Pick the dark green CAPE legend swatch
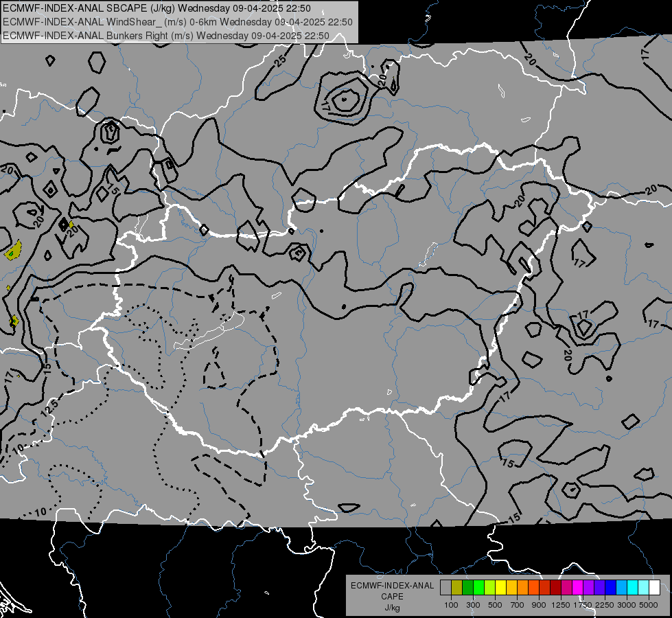The image size is (672, 618). click(x=467, y=588)
